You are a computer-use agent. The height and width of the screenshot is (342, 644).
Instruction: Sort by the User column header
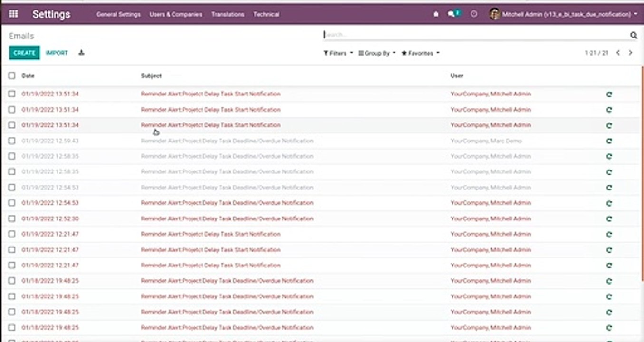[457, 76]
